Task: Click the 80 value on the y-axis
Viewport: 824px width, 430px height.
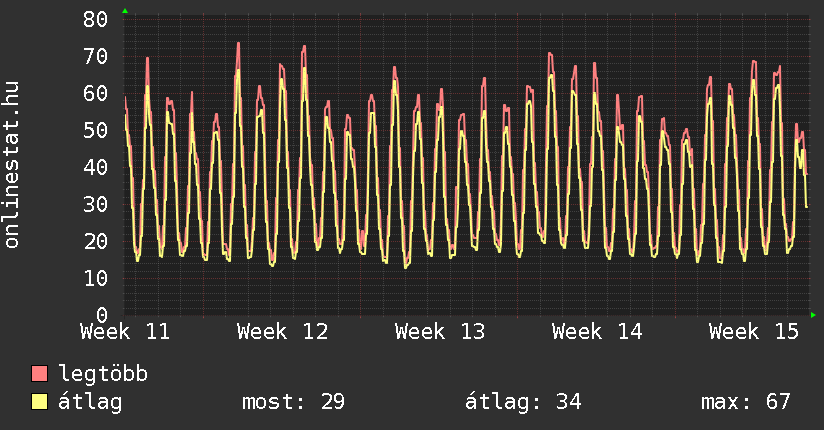Action: pyautogui.click(x=95, y=19)
